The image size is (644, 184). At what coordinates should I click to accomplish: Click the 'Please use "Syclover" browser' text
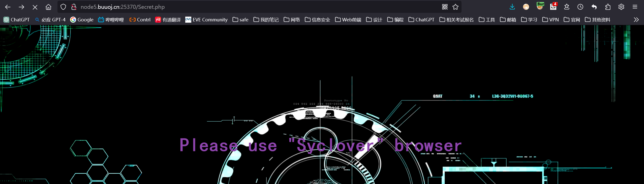point(321,145)
